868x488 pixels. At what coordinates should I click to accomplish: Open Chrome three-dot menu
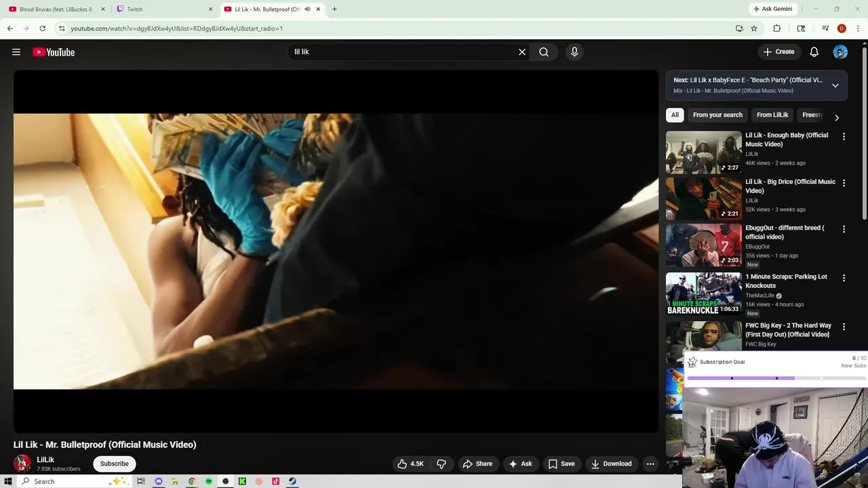tap(859, 28)
